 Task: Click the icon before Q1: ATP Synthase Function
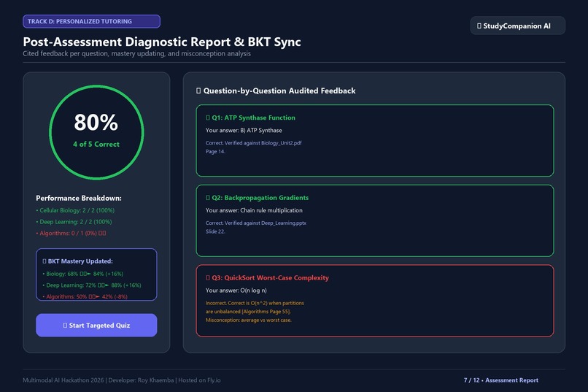tap(208, 118)
